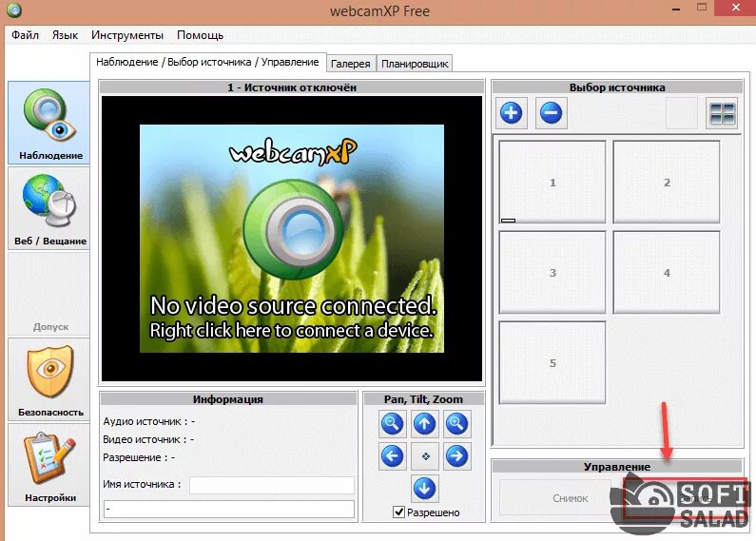
Task: Zoom in with the PTZ magnifier
Action: point(456,423)
